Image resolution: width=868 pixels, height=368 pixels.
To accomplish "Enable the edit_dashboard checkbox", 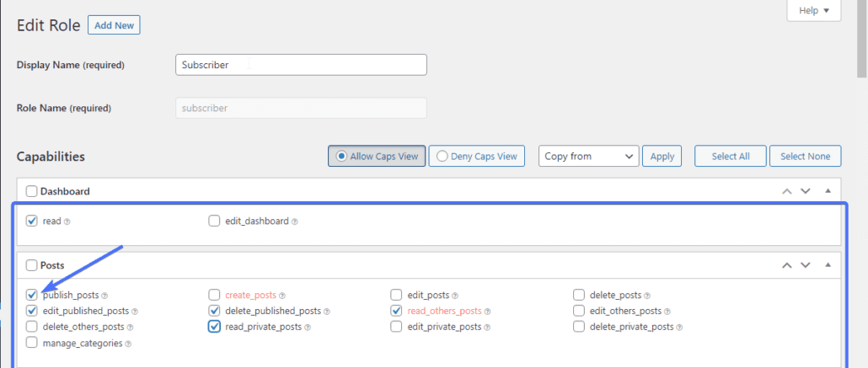I will click(214, 221).
